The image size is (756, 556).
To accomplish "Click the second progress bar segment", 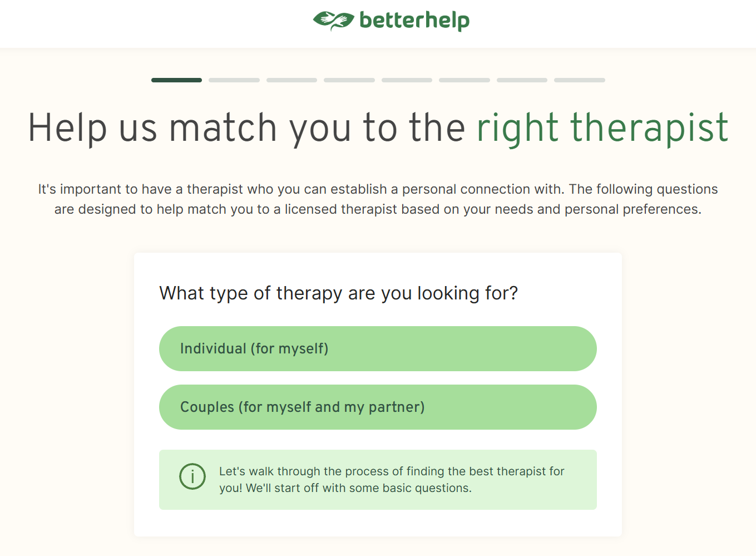I will pos(234,80).
